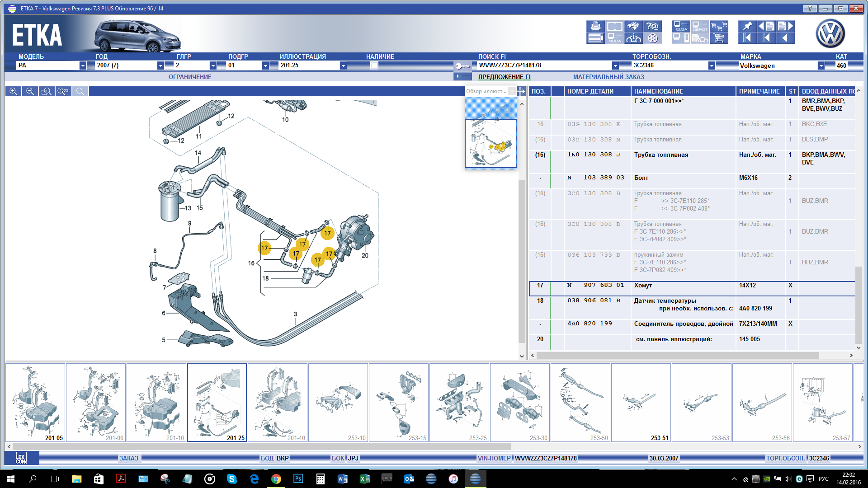Open the ОГРАНИЧЕНИЕ tab
The height and width of the screenshot is (488, 868).
pos(190,77)
